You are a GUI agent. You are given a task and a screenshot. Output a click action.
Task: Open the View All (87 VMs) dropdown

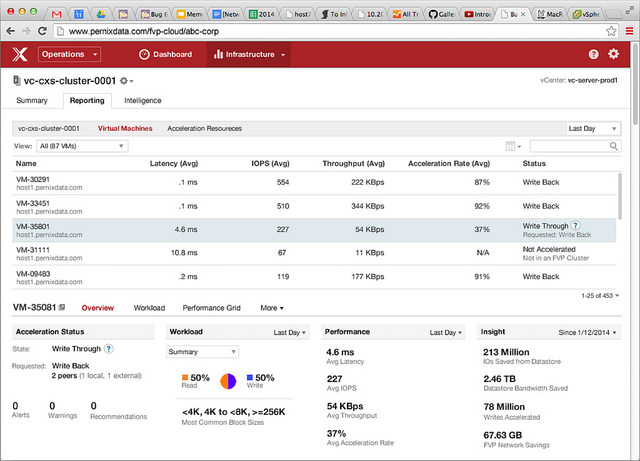(82, 146)
